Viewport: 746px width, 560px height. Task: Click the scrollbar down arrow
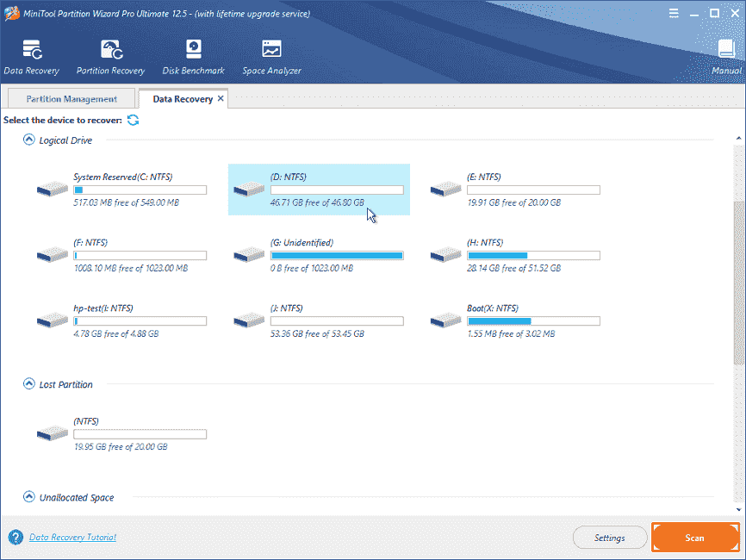[x=738, y=509]
